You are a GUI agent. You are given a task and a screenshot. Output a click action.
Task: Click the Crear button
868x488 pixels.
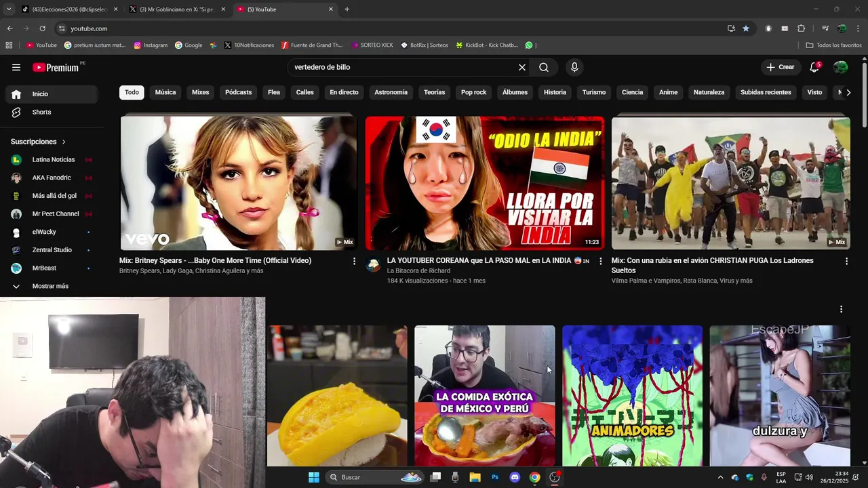781,67
